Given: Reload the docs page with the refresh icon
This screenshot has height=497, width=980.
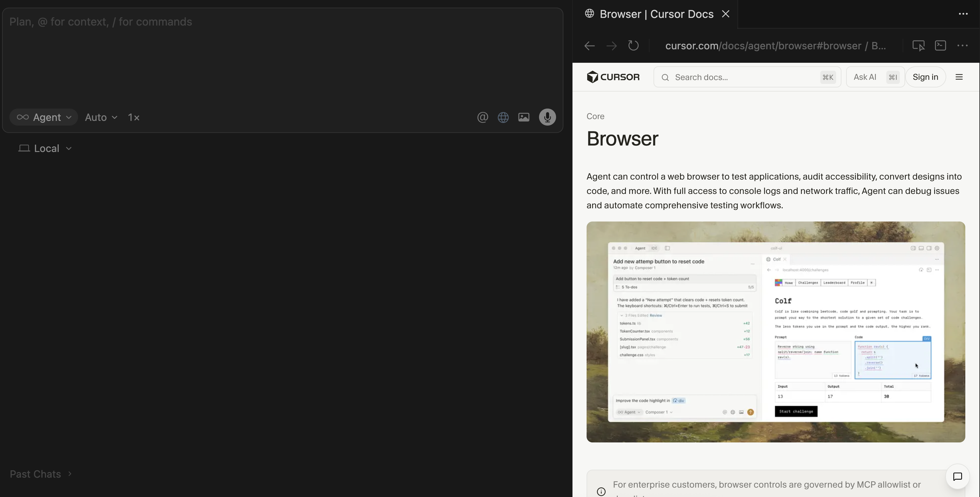Looking at the screenshot, I should click(x=634, y=45).
